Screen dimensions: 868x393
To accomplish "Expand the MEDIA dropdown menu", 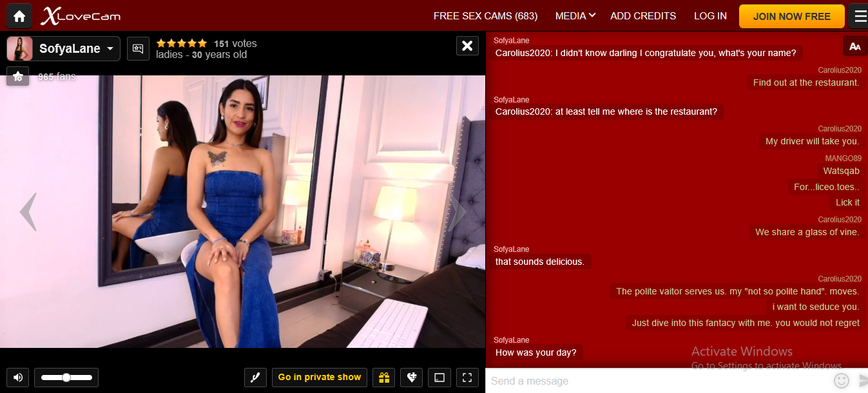I will 575,16.
